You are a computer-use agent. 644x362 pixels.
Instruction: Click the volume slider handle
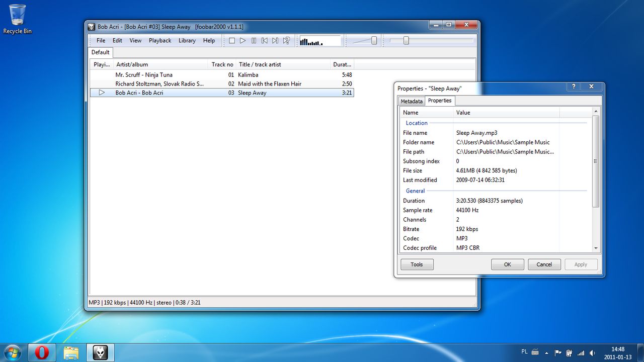pyautogui.click(x=374, y=41)
